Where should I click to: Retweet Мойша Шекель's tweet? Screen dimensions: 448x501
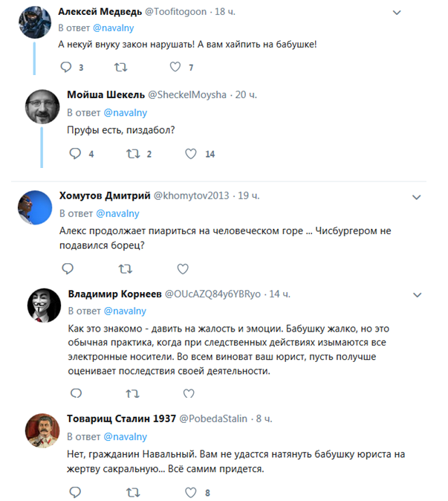coord(134,154)
